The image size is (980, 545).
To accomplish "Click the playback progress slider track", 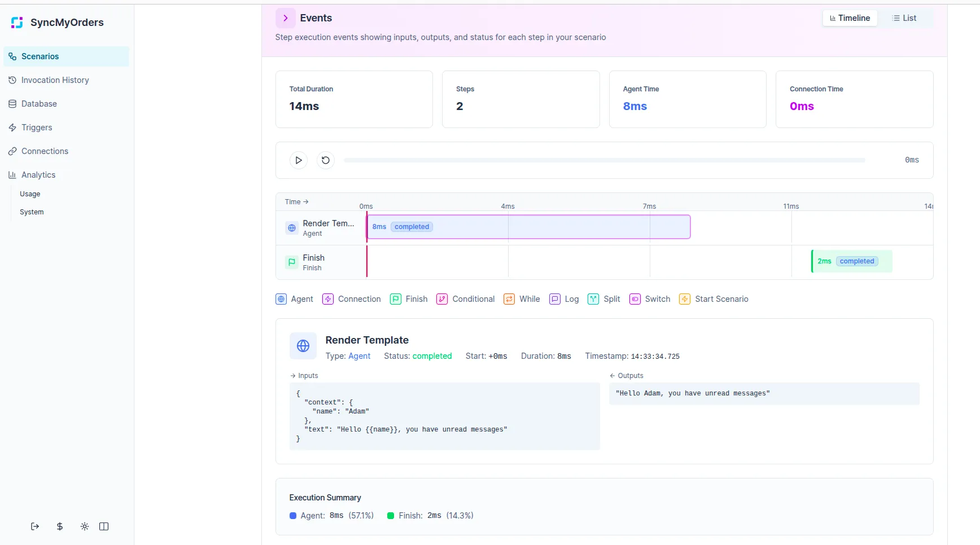I will (x=604, y=160).
